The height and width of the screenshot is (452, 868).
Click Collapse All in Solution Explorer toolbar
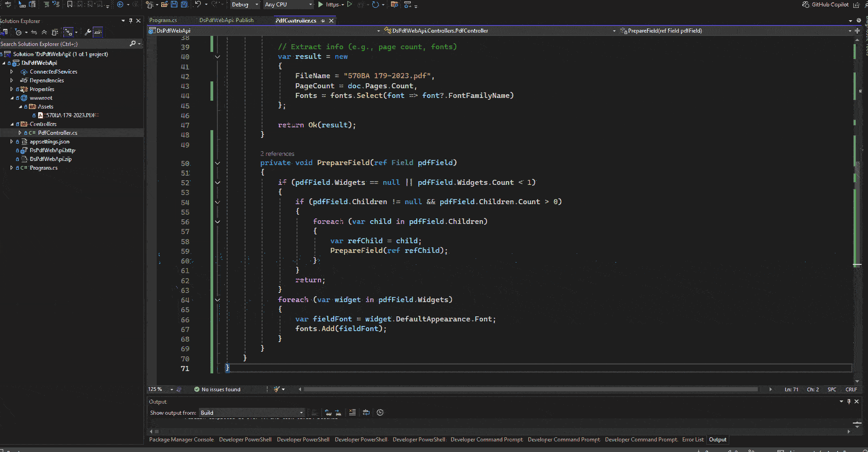tap(44, 32)
